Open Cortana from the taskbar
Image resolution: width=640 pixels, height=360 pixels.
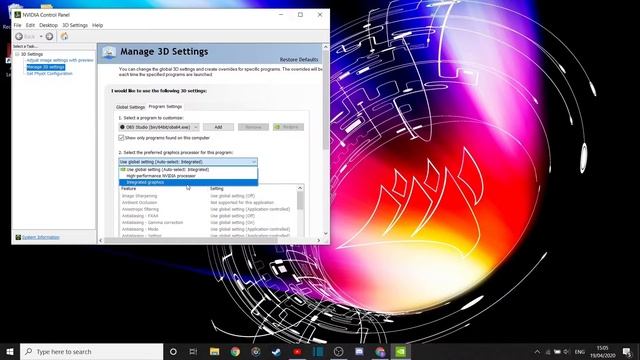[x=173, y=351]
